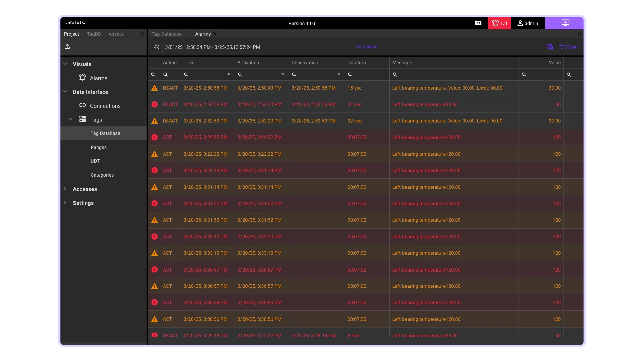This screenshot has width=644, height=362.
Task: Open the time range history icon
Action: (x=157, y=47)
